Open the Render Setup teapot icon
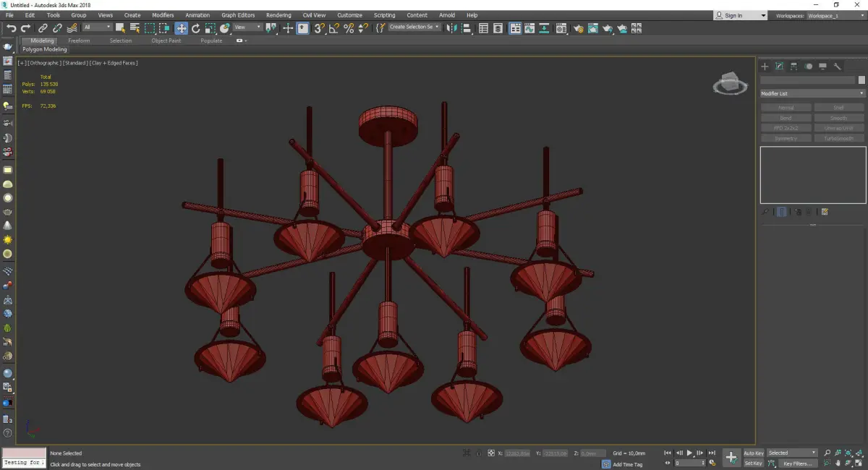This screenshot has height=470, width=868. 579,28
